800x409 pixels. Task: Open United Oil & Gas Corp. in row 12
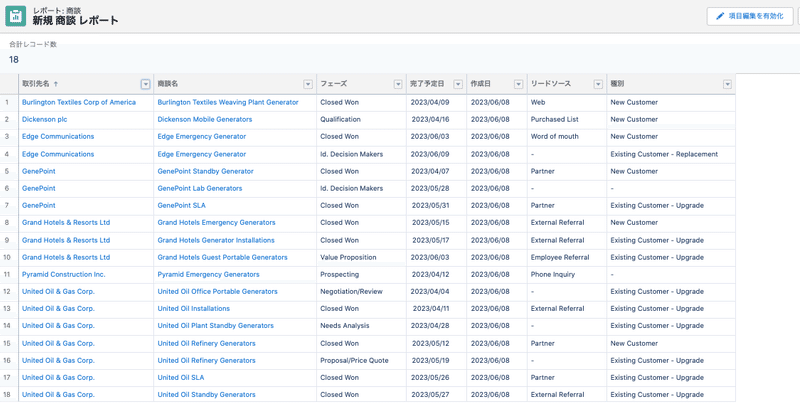(58, 292)
